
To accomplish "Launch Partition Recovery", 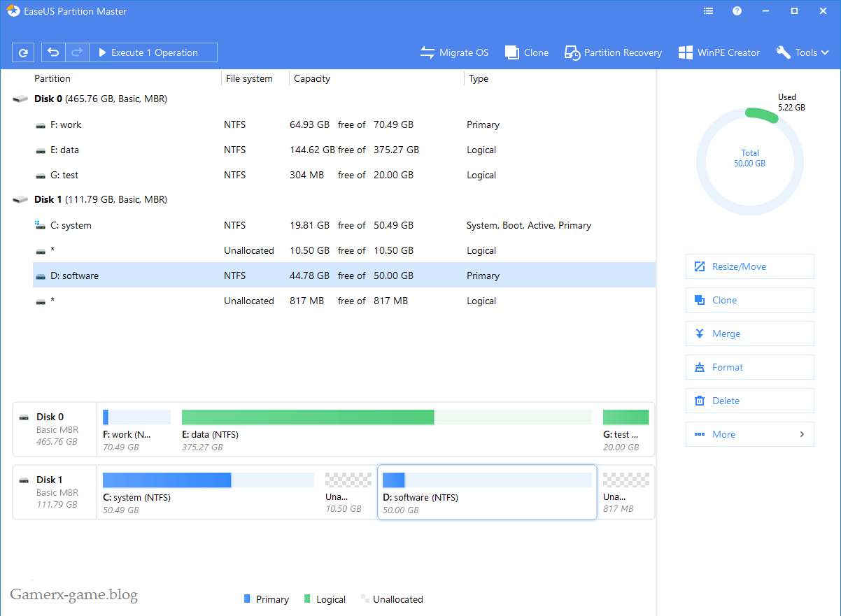I will tap(613, 52).
